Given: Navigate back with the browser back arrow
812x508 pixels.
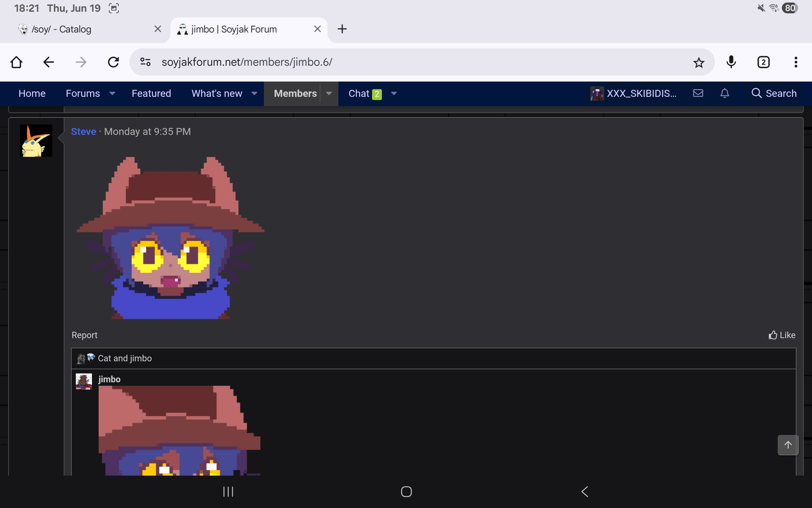Looking at the screenshot, I should (x=49, y=62).
